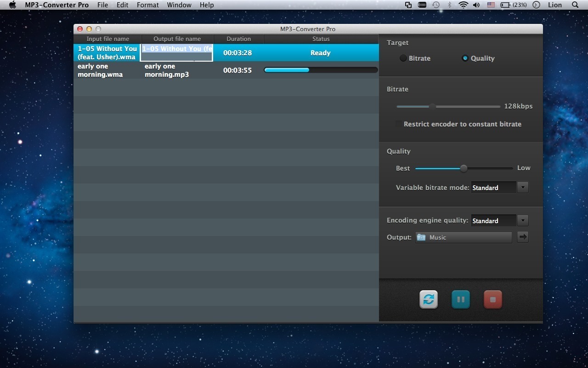Click the clock icon in menu bar
This screenshot has height=368, width=588.
click(536, 5)
